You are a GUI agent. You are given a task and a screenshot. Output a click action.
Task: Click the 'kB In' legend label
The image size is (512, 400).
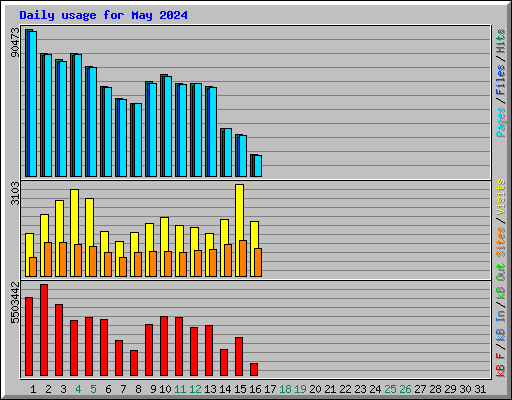pos(501,326)
